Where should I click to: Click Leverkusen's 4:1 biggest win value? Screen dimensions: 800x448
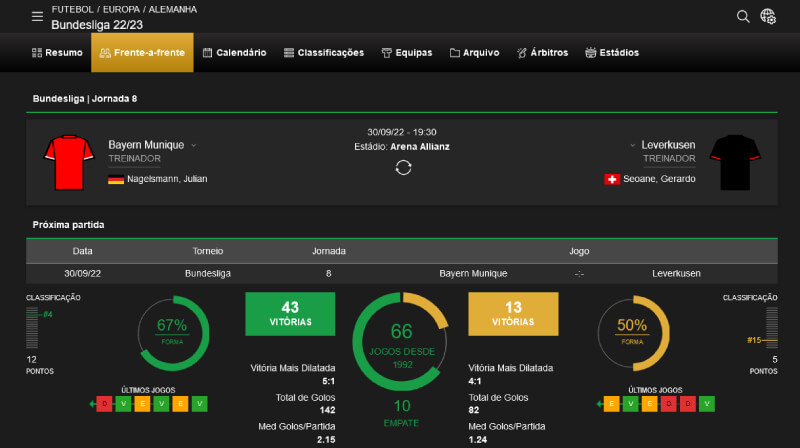click(474, 381)
